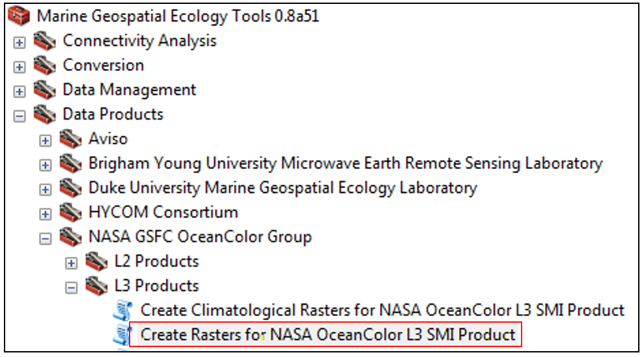Expand the Brigham Young University toolset
Image resolution: width=644 pixels, height=357 pixels.
point(46,165)
